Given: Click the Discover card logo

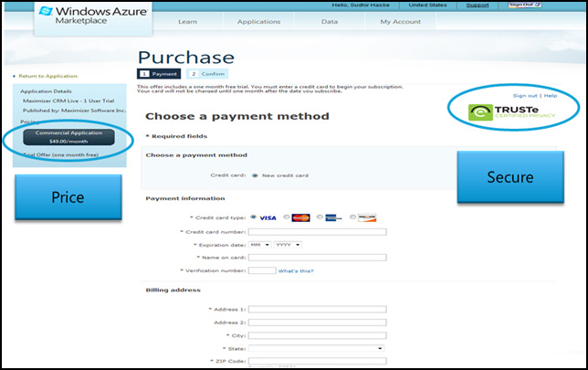Looking at the screenshot, I should 367,217.
